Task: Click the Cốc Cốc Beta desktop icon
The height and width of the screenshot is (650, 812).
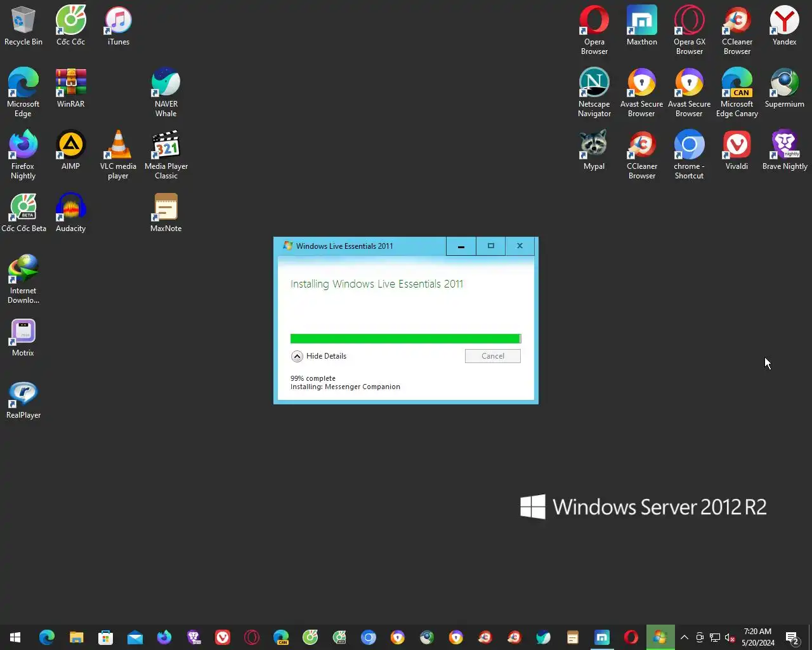Action: [23, 213]
